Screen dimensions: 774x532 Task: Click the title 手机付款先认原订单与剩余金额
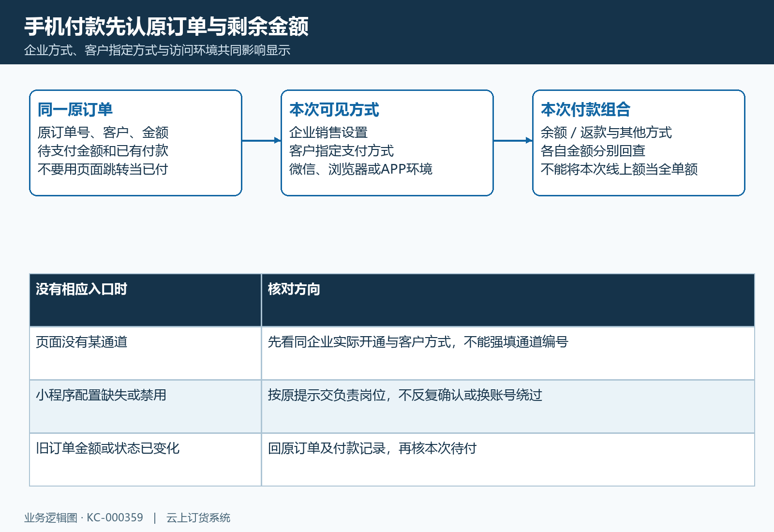(x=166, y=26)
